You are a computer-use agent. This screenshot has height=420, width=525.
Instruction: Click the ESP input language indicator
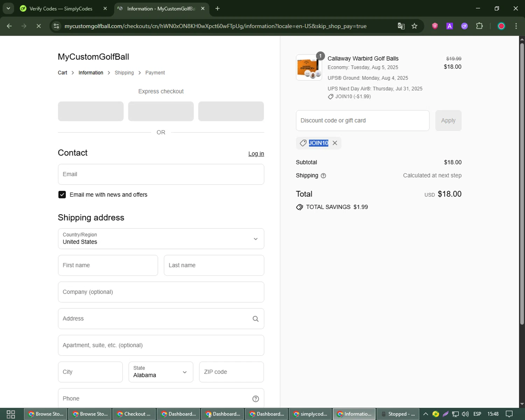477,414
